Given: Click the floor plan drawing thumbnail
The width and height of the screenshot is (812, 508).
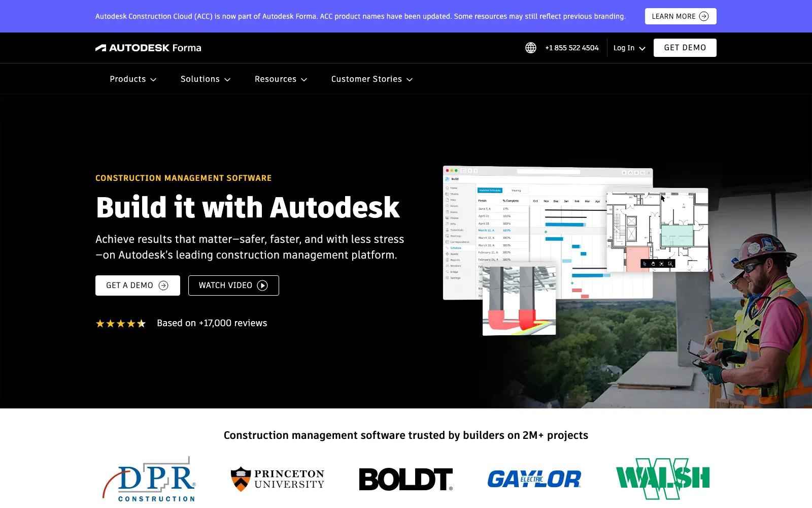Looking at the screenshot, I should click(x=658, y=230).
